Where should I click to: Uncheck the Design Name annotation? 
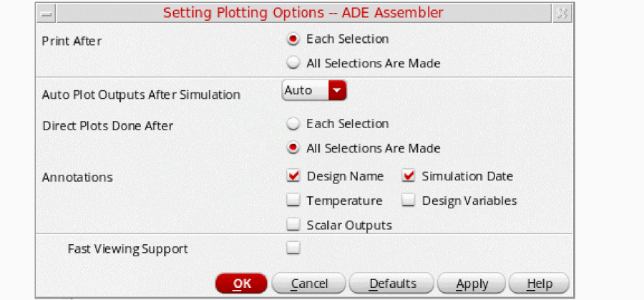293,176
